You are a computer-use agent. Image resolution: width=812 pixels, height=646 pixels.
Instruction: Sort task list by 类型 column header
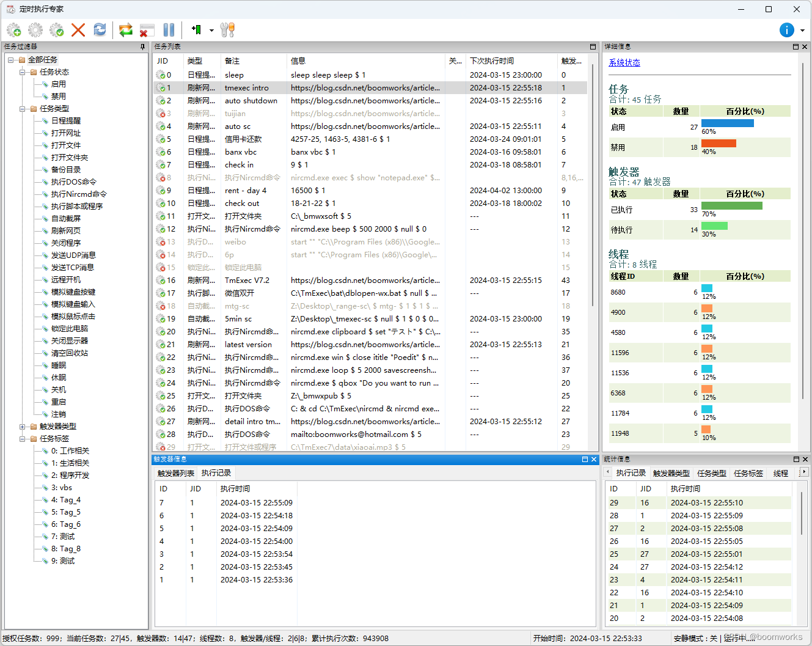tap(202, 61)
